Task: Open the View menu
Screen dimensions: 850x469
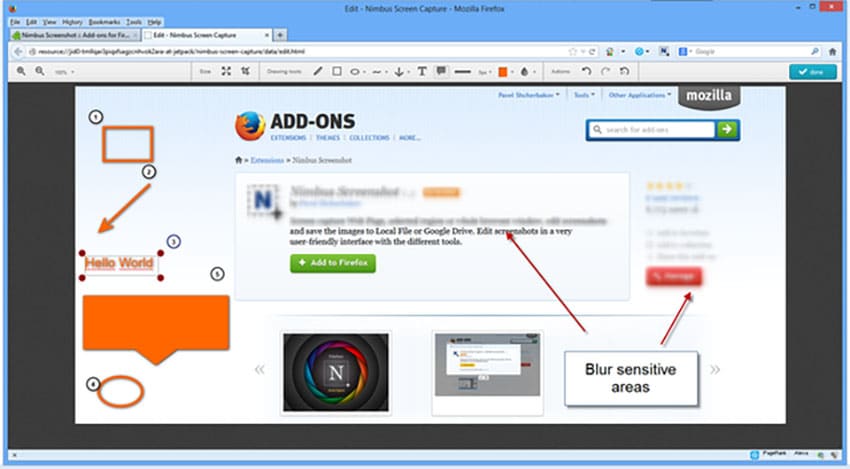Action: [x=49, y=22]
